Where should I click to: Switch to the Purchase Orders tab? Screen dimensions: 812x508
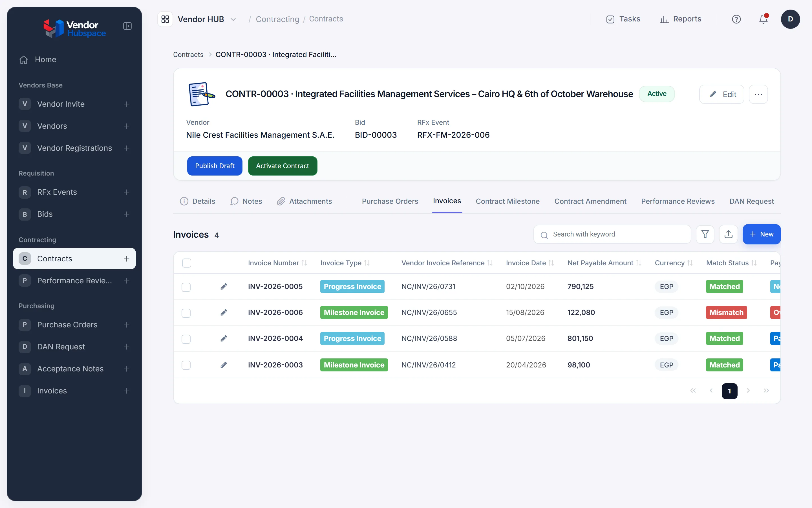click(390, 201)
